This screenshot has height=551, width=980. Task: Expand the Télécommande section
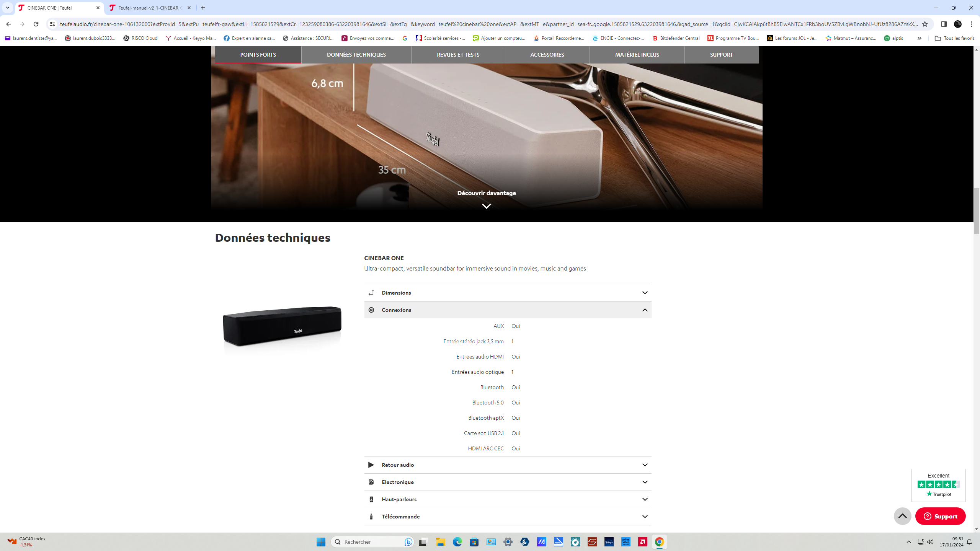click(508, 517)
